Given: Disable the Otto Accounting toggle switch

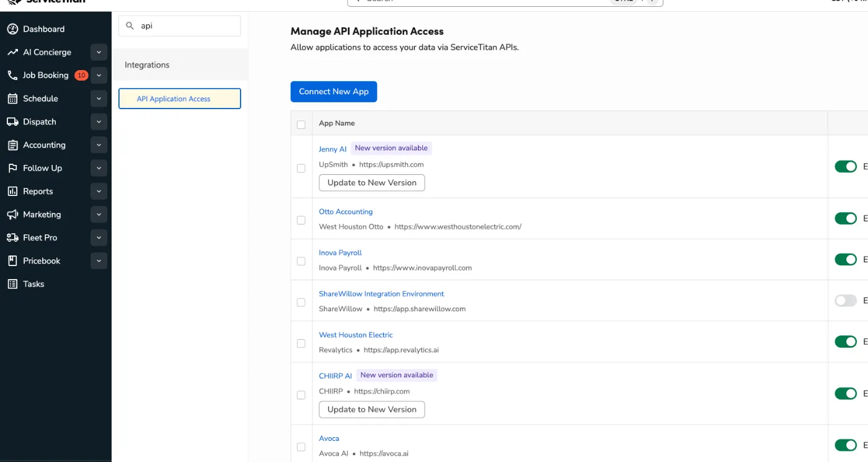Looking at the screenshot, I should tap(846, 218).
